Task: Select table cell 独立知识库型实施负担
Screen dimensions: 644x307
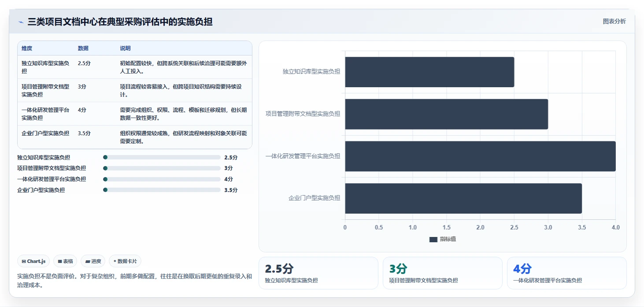Action: coord(45,67)
